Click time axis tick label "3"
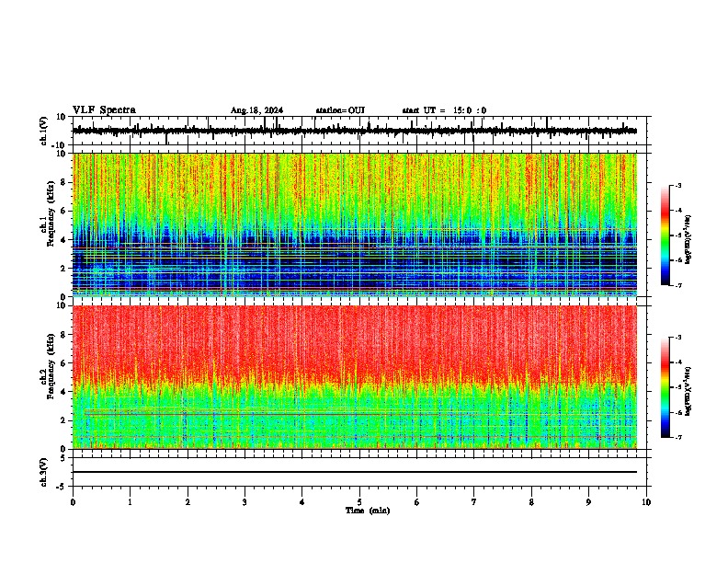The image size is (728, 563). click(245, 502)
